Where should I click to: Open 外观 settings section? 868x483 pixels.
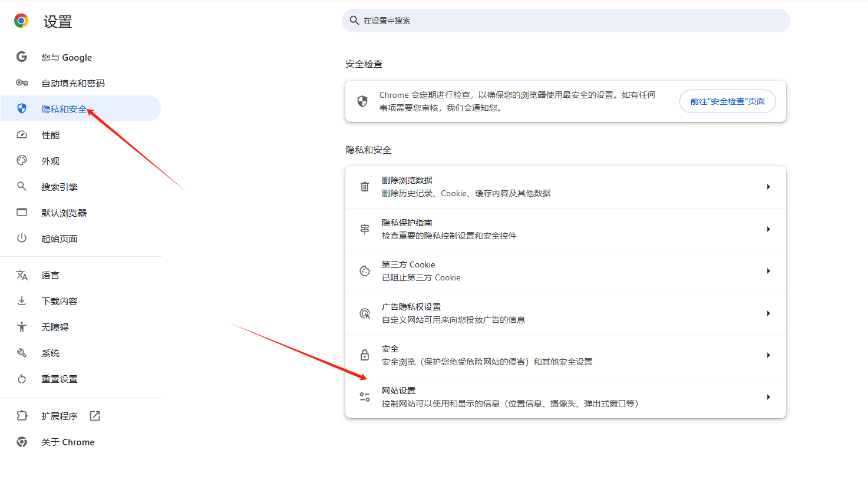coord(80,161)
